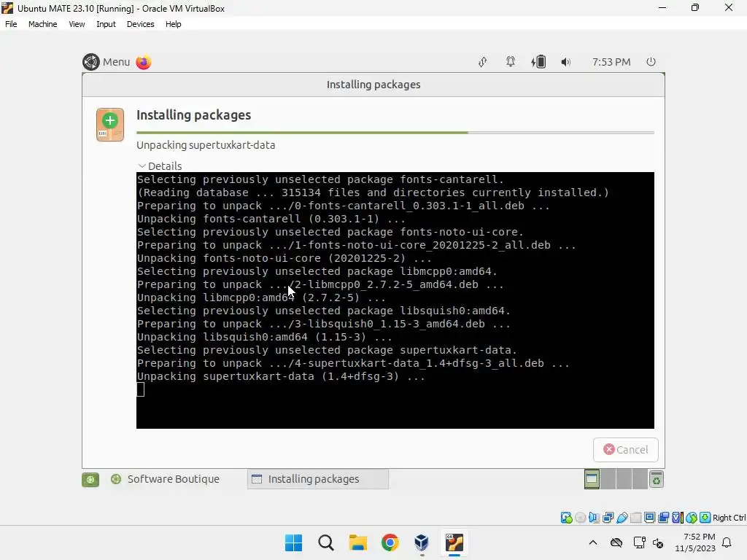Click the VirtualBox optical drive indicator
This screenshot has height=560, width=747.
pos(580,518)
